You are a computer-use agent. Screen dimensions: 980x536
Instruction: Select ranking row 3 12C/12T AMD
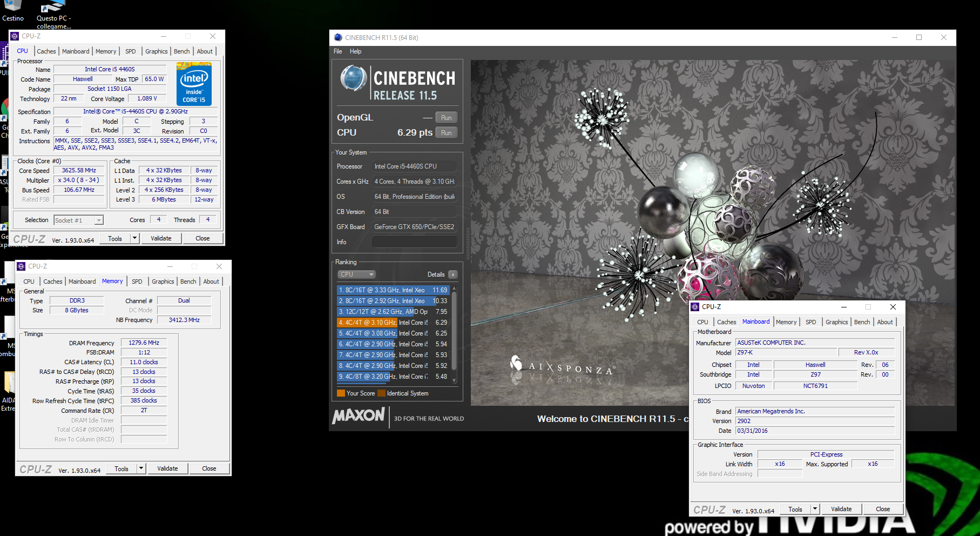(x=393, y=312)
